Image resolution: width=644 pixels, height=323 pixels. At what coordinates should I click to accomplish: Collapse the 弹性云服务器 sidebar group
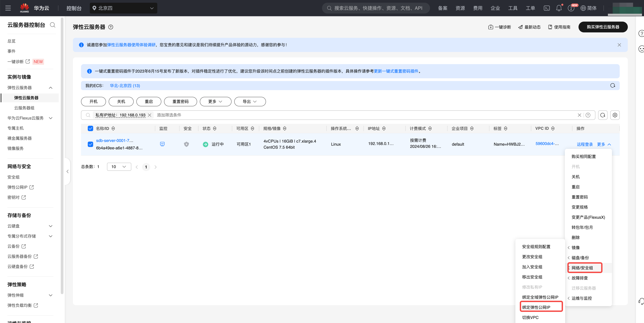click(x=51, y=88)
